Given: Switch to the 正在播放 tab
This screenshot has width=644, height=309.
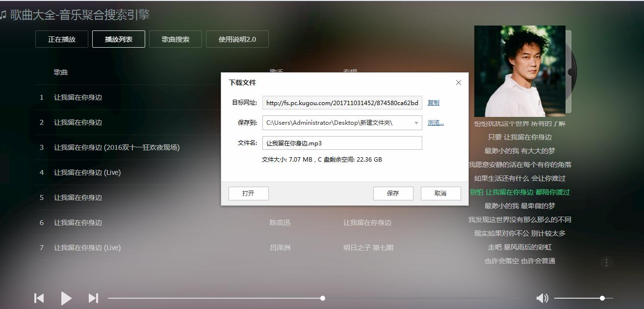Looking at the screenshot, I should (61, 39).
